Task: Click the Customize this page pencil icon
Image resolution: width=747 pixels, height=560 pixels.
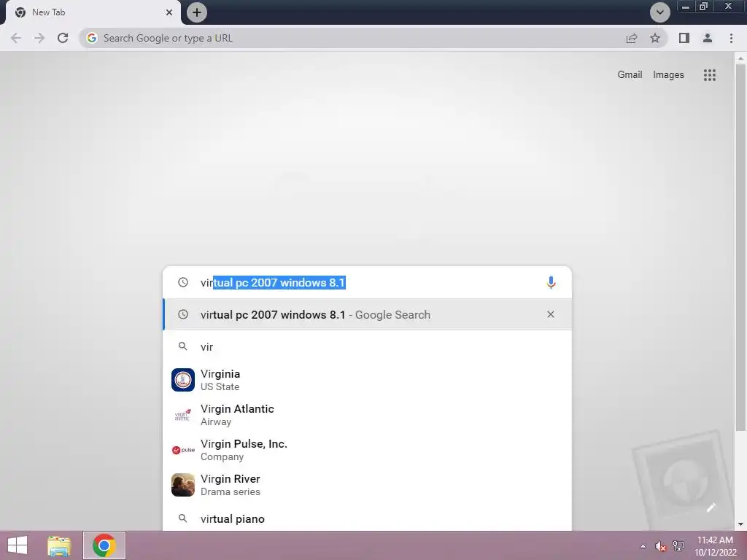Action: click(x=711, y=507)
